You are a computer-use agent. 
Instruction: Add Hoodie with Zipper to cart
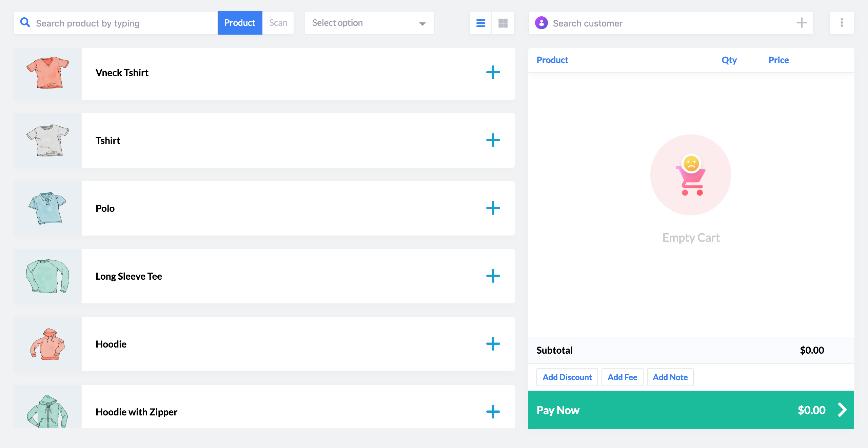(492, 412)
